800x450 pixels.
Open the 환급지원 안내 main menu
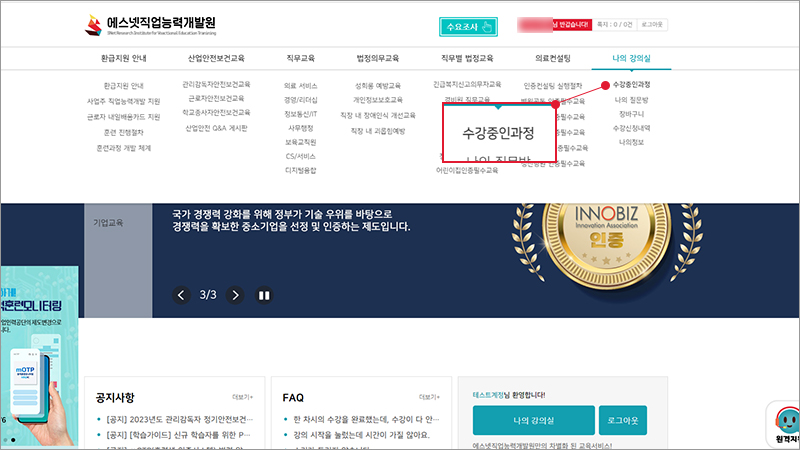coord(123,58)
